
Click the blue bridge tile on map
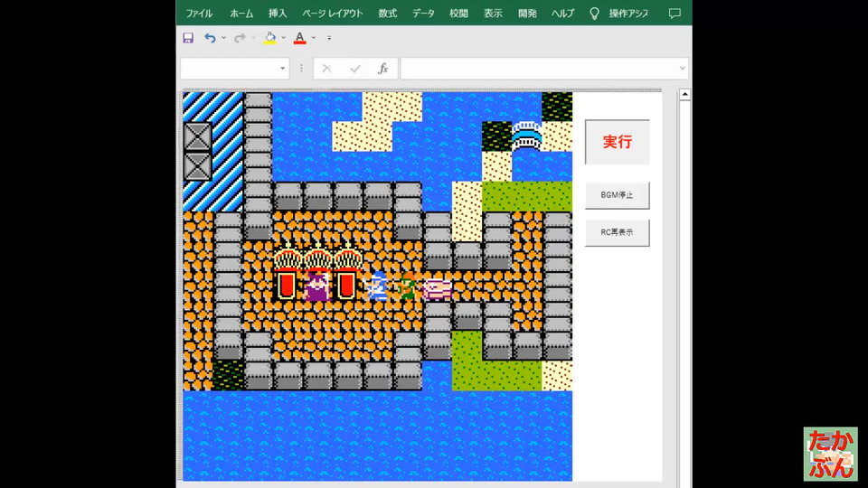(x=527, y=136)
